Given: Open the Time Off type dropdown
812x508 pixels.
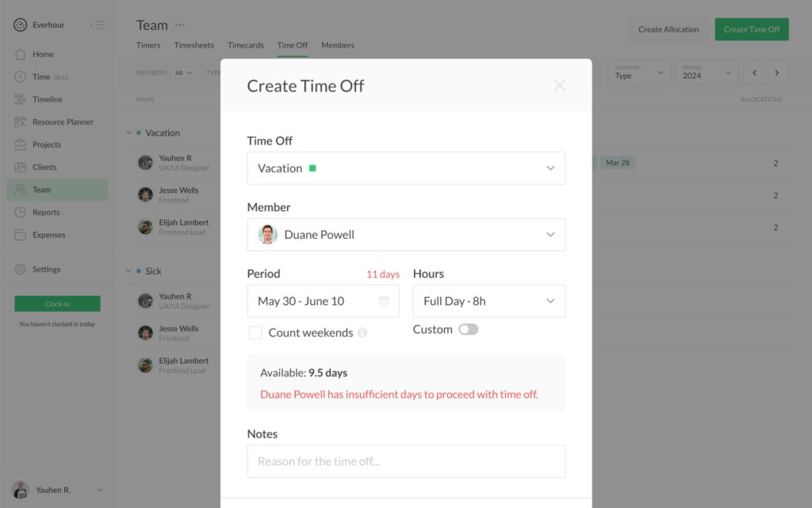Looking at the screenshot, I should [406, 168].
